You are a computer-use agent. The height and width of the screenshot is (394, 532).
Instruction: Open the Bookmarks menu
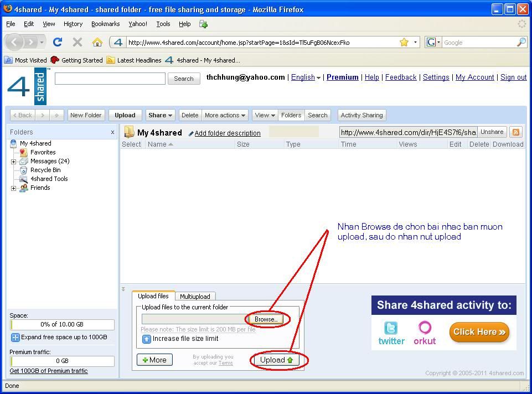pyautogui.click(x=106, y=24)
